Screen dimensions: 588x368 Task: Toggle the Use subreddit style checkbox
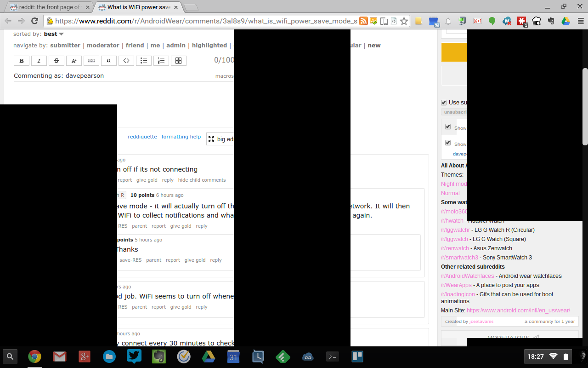point(444,102)
